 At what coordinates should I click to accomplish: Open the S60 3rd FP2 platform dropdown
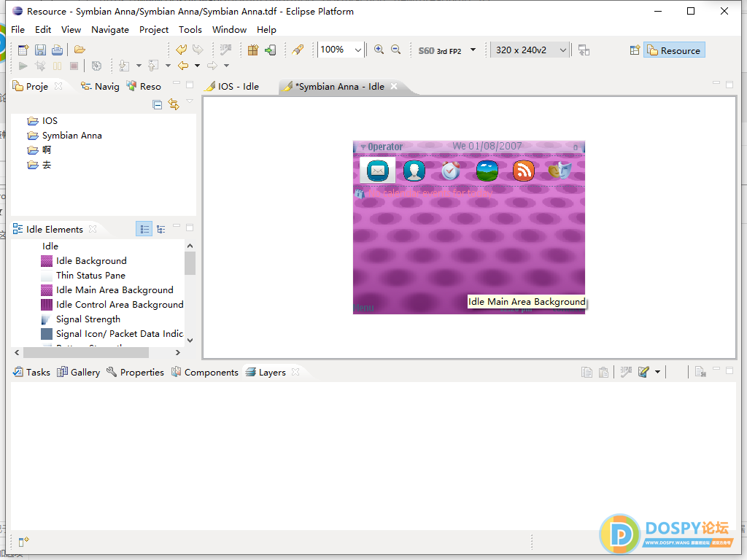473,50
